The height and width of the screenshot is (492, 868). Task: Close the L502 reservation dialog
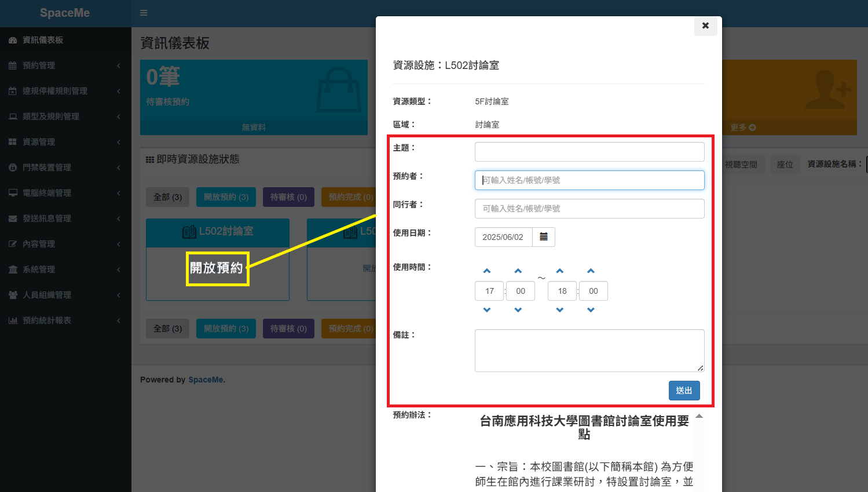[705, 25]
